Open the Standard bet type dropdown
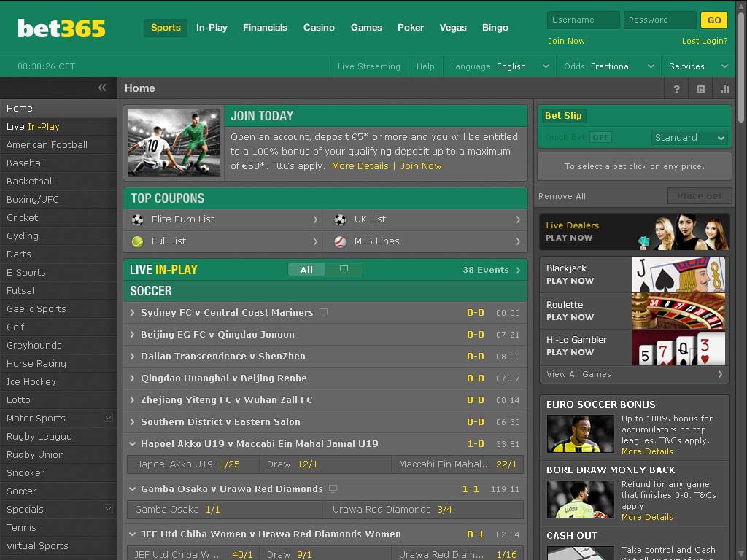The width and height of the screenshot is (747, 560). tap(689, 138)
